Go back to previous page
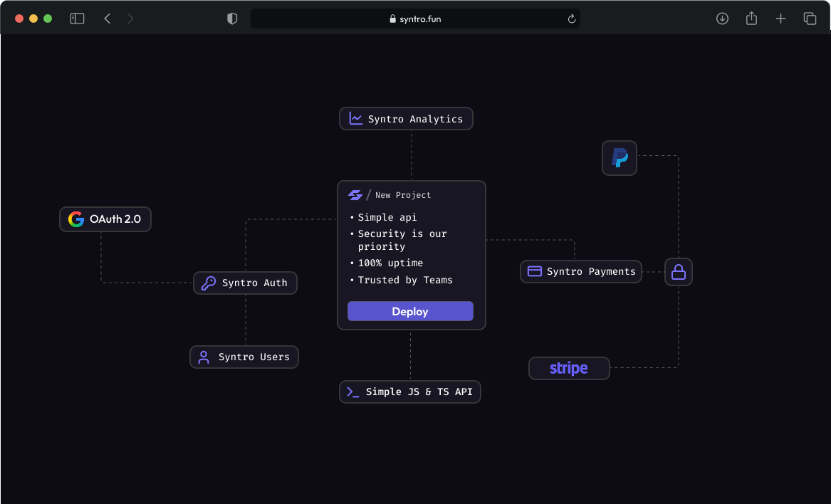The image size is (831, 504). pos(108,19)
